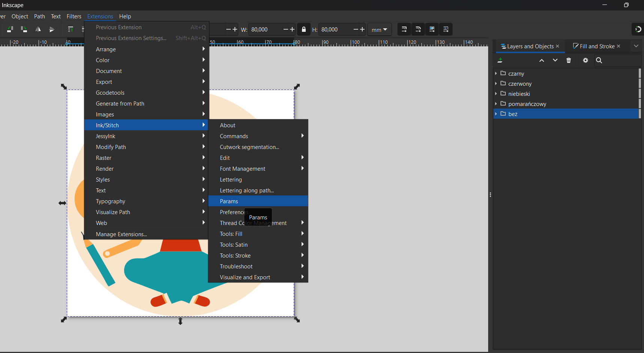This screenshot has width=644, height=353.
Task: Expand the czarny layer
Action: [496, 73]
